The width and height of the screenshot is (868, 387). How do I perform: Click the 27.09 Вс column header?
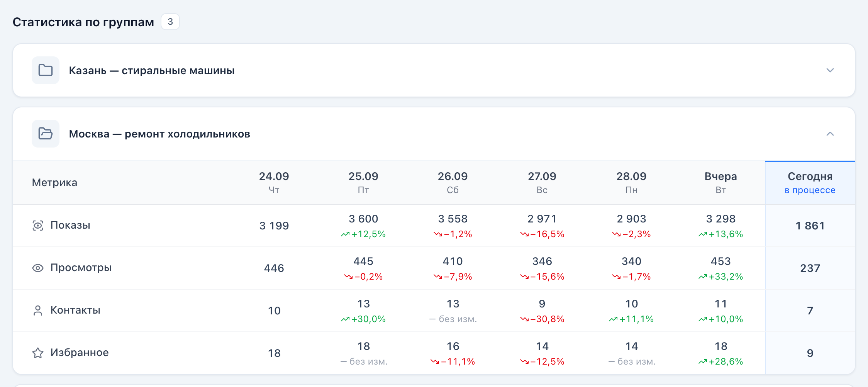(542, 183)
